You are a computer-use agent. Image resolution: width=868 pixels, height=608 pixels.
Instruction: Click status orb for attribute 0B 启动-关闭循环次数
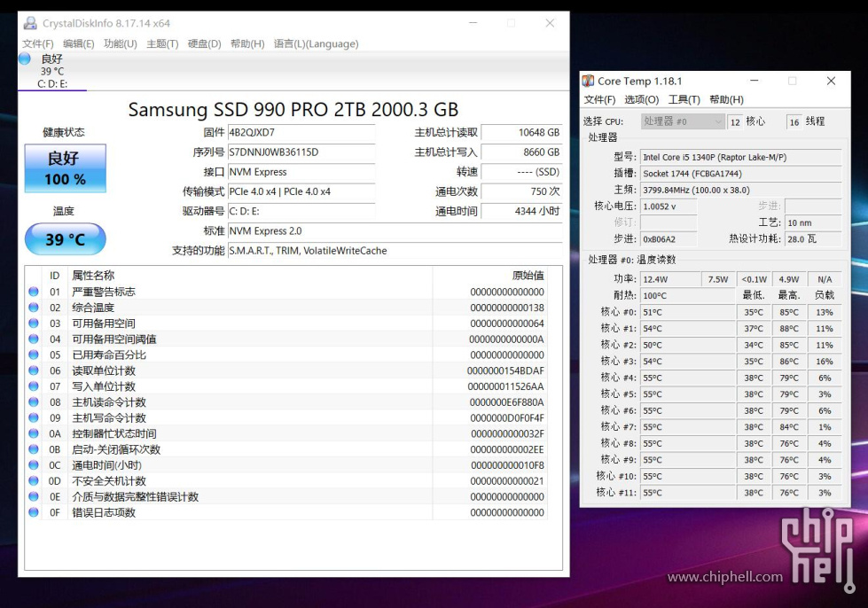[x=34, y=449]
